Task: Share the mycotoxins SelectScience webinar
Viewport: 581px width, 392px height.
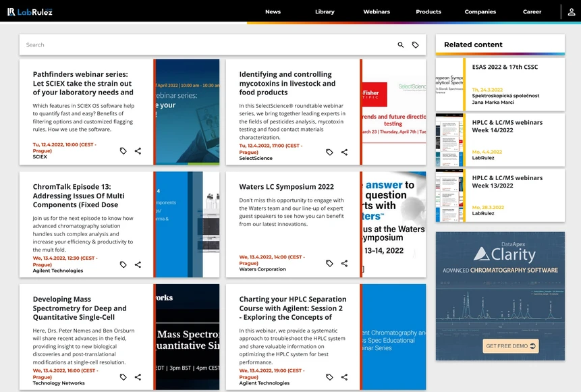Action: point(344,152)
